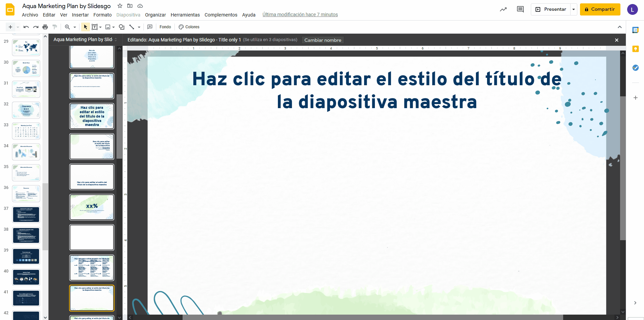Select slide 37 dark thumbnail
The width and height of the screenshot is (644, 320).
[x=26, y=215]
